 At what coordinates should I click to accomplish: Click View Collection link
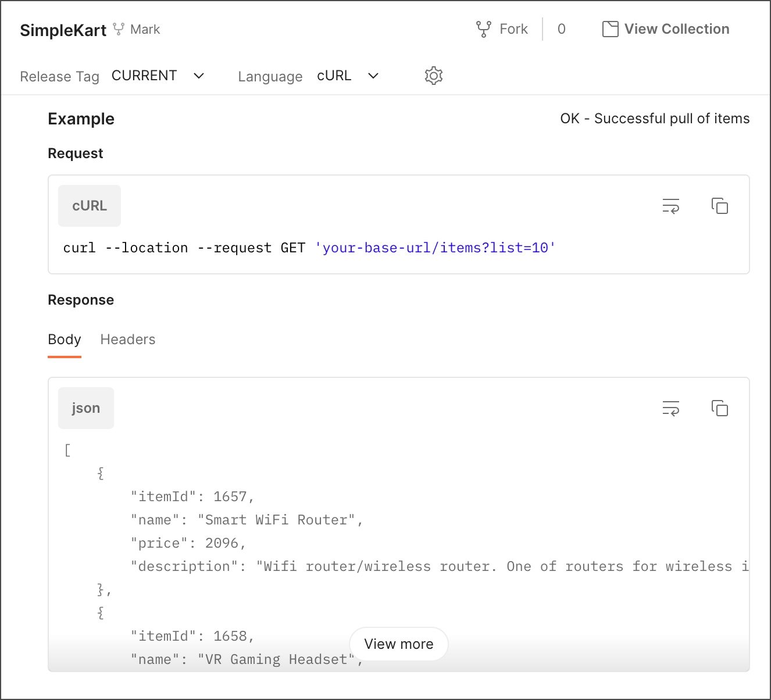point(677,29)
